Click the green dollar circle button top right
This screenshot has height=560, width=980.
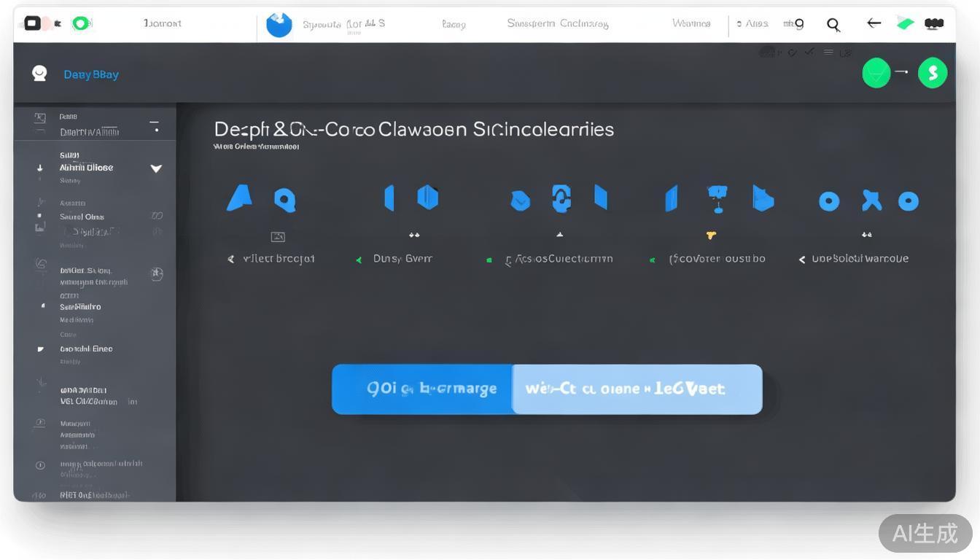point(932,72)
